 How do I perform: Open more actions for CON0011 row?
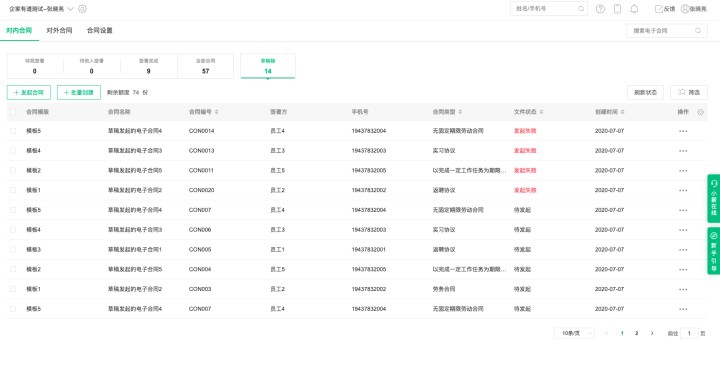(x=683, y=171)
